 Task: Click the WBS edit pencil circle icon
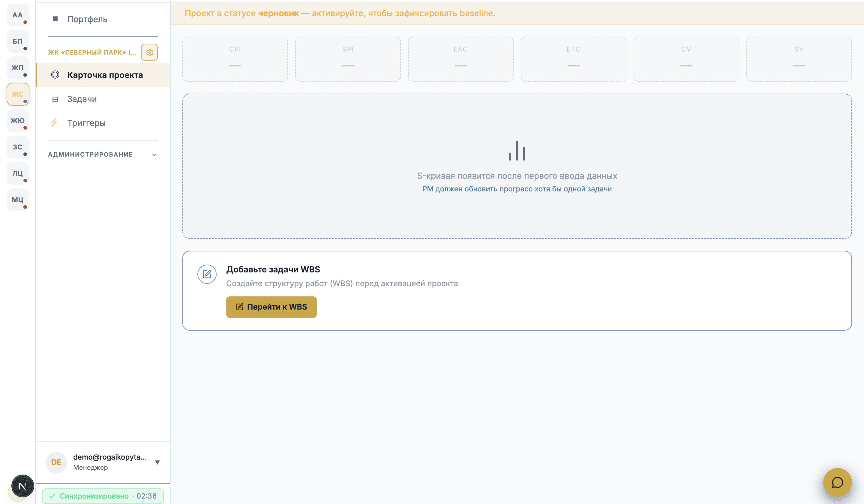[x=207, y=274]
